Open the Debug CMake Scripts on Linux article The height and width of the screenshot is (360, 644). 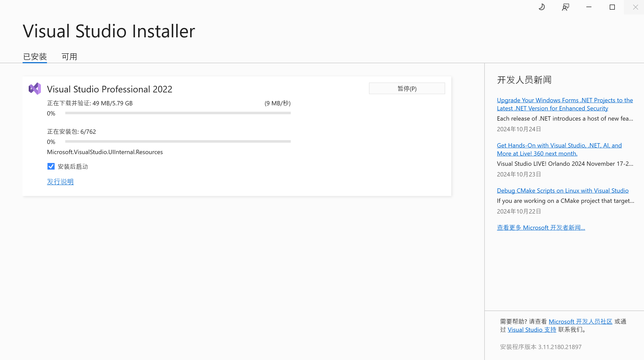(x=563, y=190)
